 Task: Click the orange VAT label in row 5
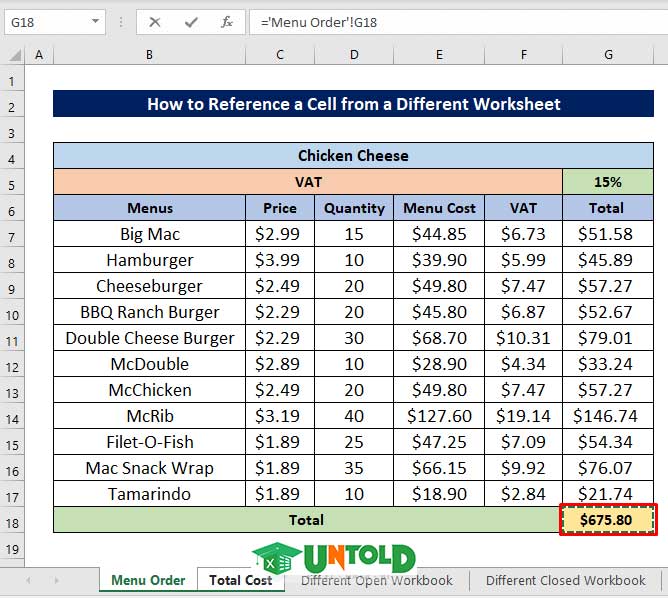(308, 182)
